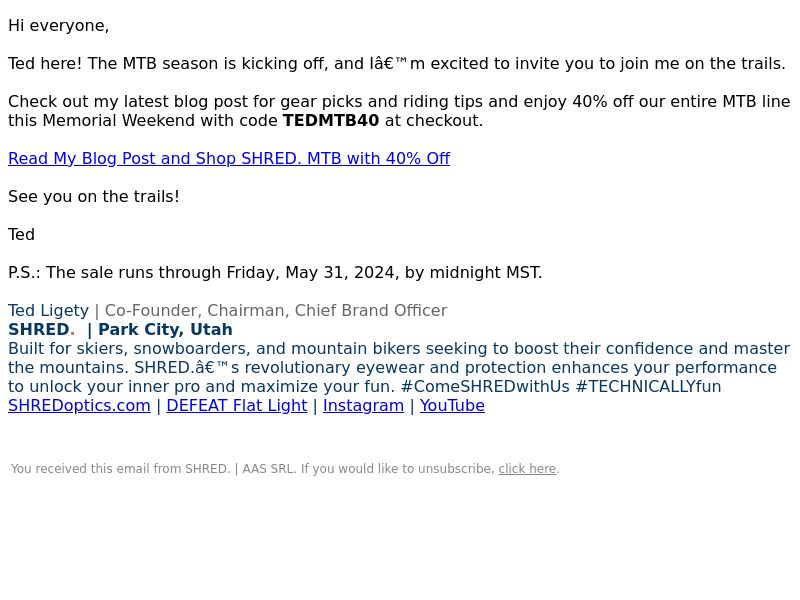Click the P.S. sale deadline sentence
Image resolution: width=800 pixels, height=600 pixels.
pos(275,272)
